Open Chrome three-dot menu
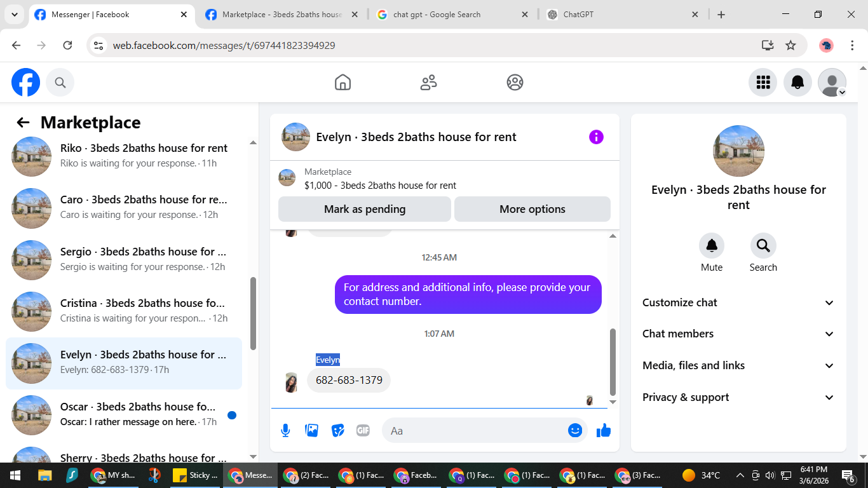This screenshot has height=488, width=868. click(852, 45)
